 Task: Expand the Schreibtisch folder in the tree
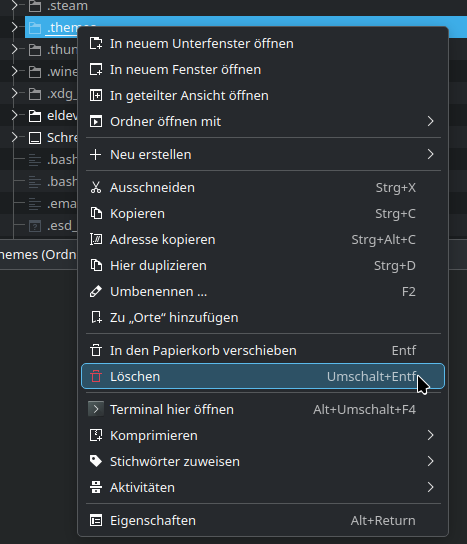click(x=14, y=137)
